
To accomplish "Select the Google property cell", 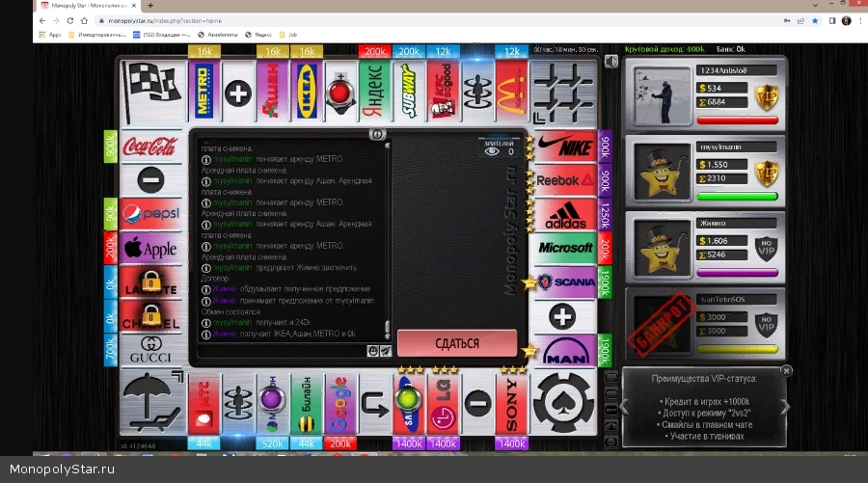I will [340, 404].
